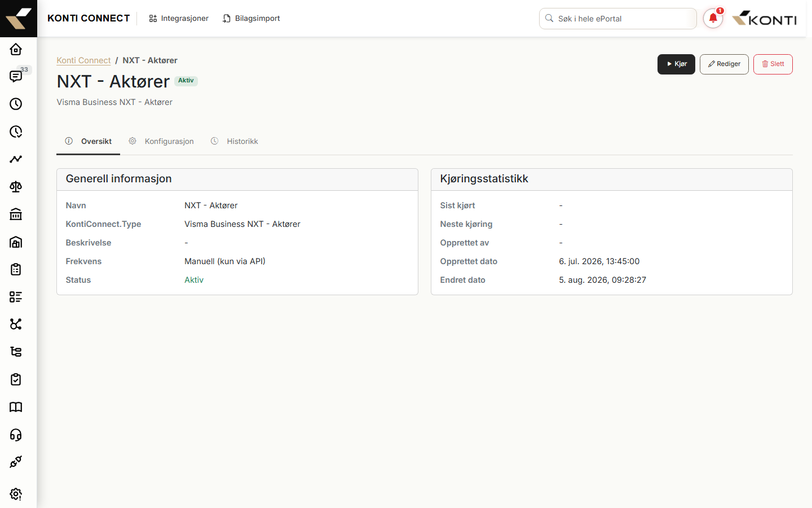The image size is (812, 508).
Task: Click the KONTI CONNECT header title
Action: coord(89,19)
